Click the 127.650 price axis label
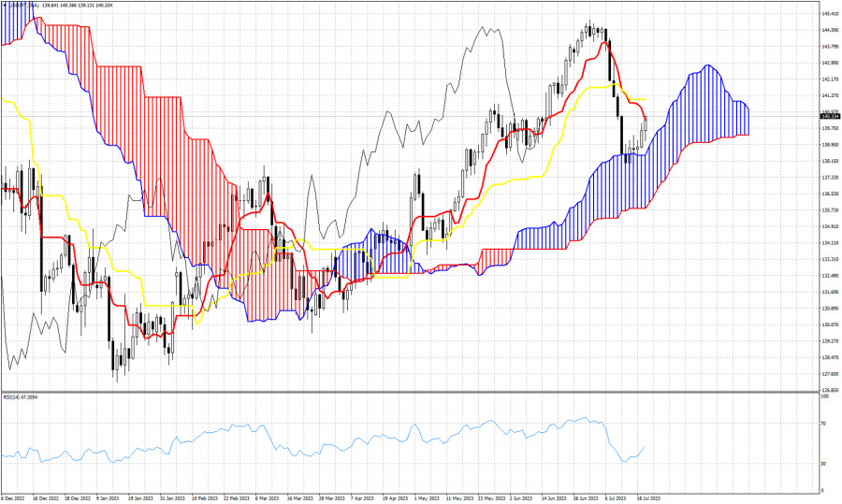Image resolution: width=842 pixels, height=504 pixels. [830, 374]
